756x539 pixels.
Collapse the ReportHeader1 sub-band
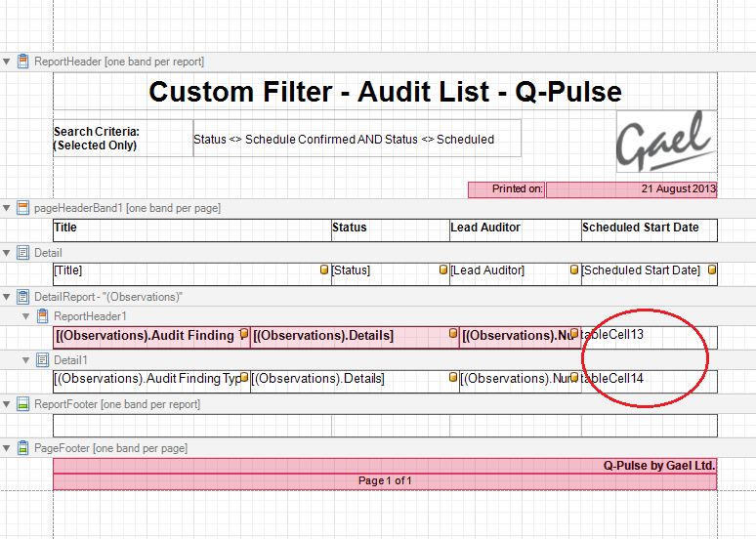pos(26,316)
